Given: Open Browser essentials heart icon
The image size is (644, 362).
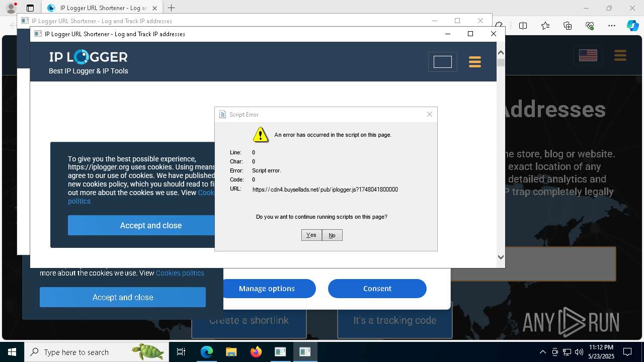Looking at the screenshot, I should pyautogui.click(x=590, y=26).
